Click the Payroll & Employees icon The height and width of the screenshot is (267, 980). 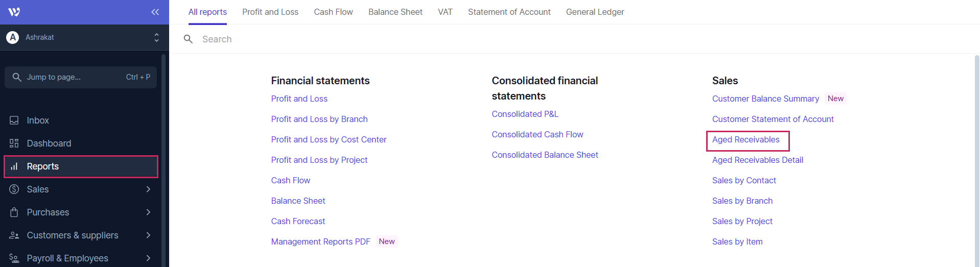coord(14,258)
